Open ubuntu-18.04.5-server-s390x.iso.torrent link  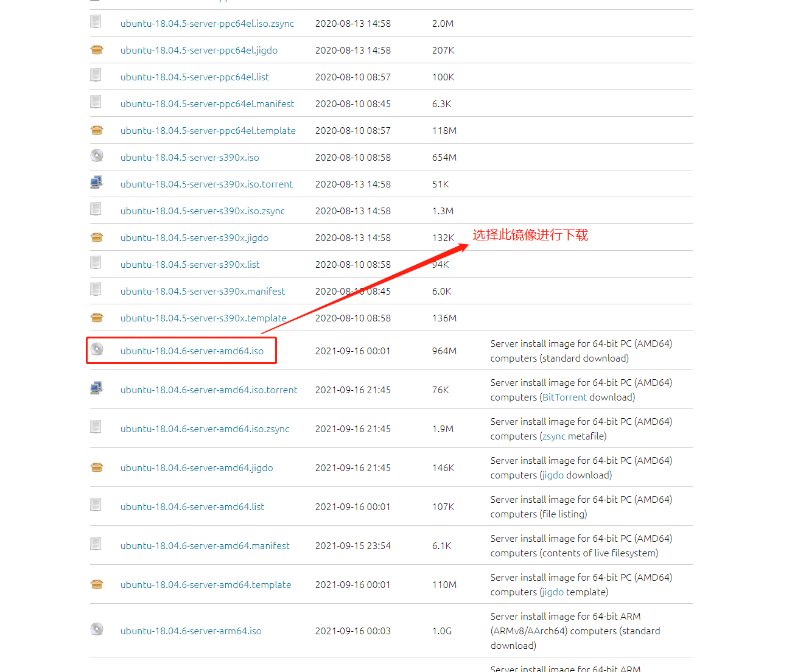tap(206, 184)
